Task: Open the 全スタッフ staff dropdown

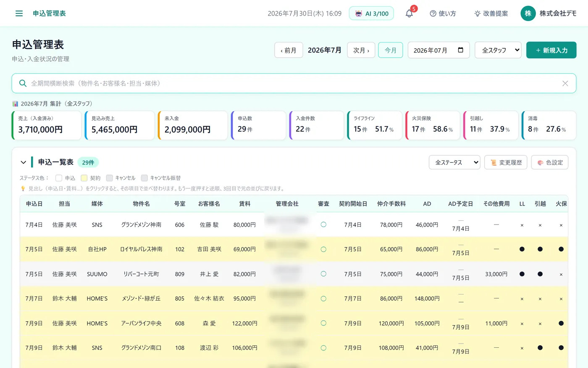Action: 498,50
